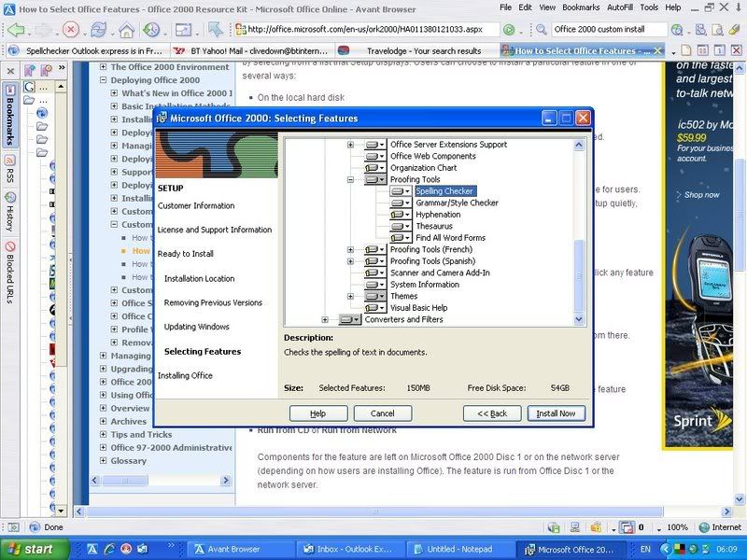Viewport: 747px width, 560px height.
Task: Expand Office Server Extensions Support node
Action: (351, 145)
